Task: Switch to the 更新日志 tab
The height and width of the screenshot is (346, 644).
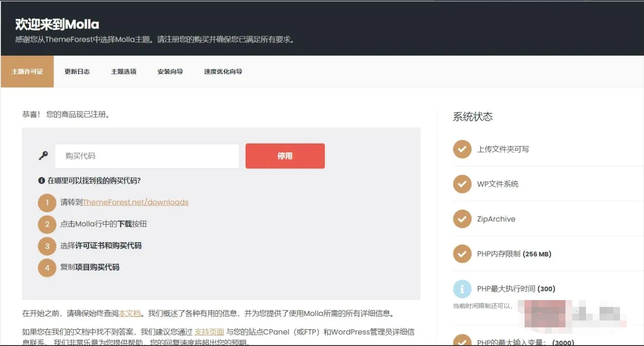Action: (x=77, y=71)
